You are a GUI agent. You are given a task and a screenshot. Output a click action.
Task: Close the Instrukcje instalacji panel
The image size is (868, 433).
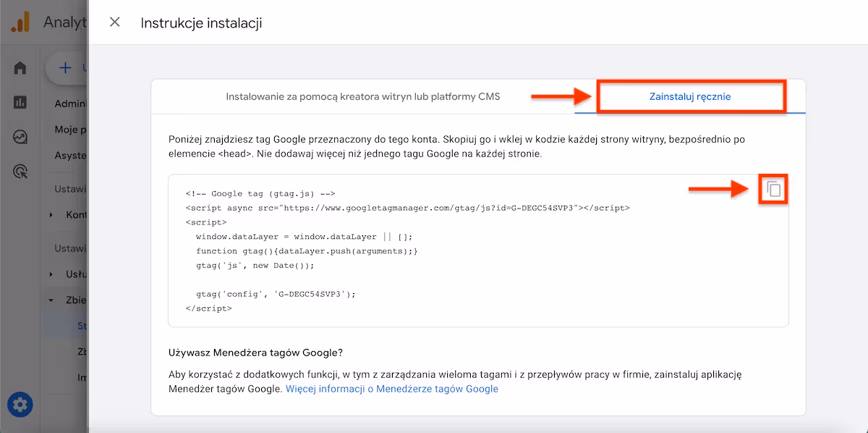pos(114,22)
